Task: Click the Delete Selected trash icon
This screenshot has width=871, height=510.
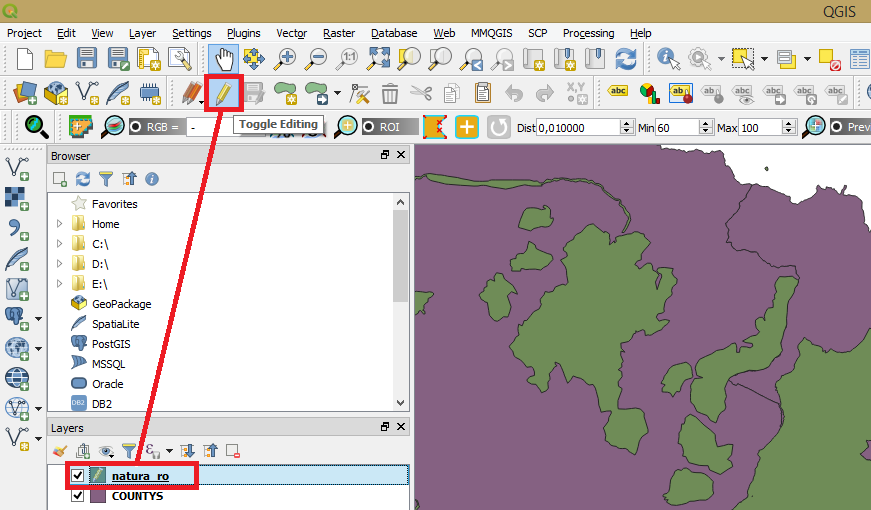Action: 390,95
